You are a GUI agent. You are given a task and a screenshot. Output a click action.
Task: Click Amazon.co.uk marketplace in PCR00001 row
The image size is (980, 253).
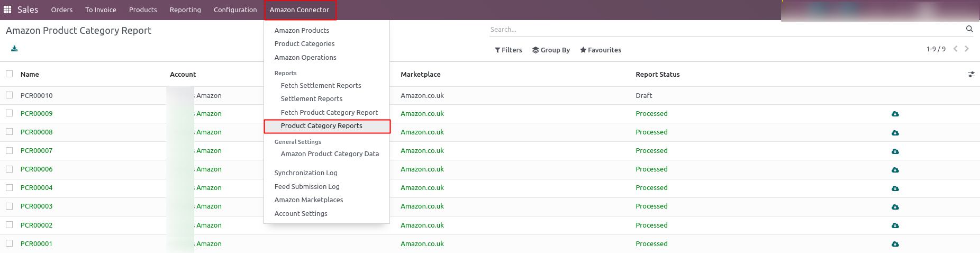click(x=422, y=243)
